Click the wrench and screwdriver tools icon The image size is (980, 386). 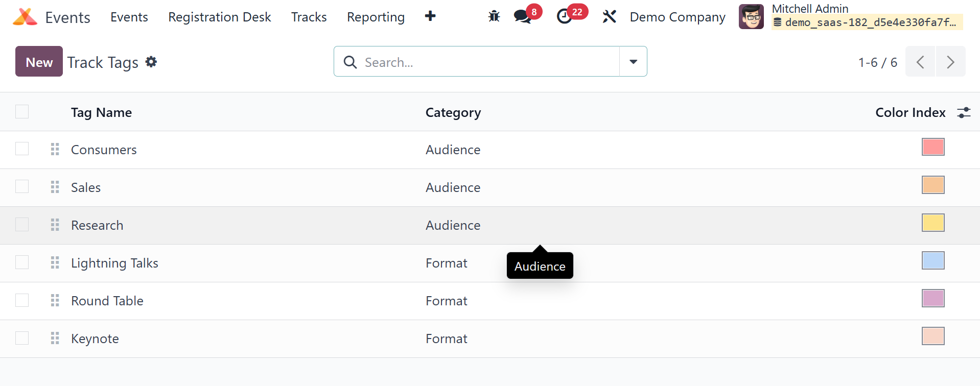[609, 17]
